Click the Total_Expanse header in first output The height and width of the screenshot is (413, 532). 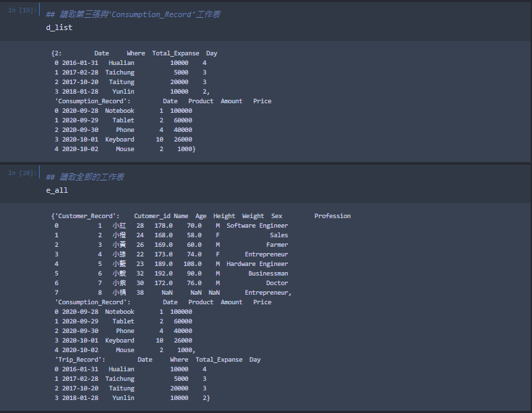pos(176,53)
